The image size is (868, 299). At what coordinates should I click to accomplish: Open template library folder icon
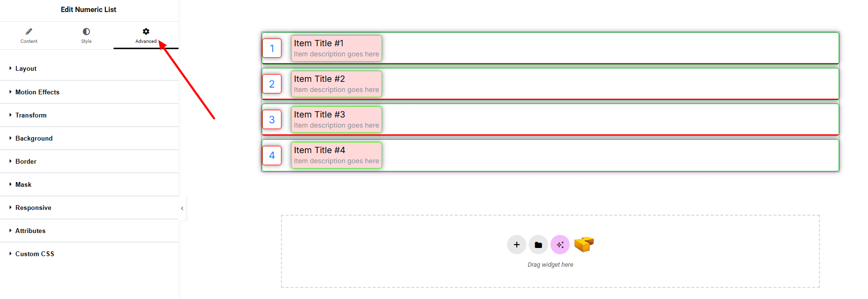[538, 245]
